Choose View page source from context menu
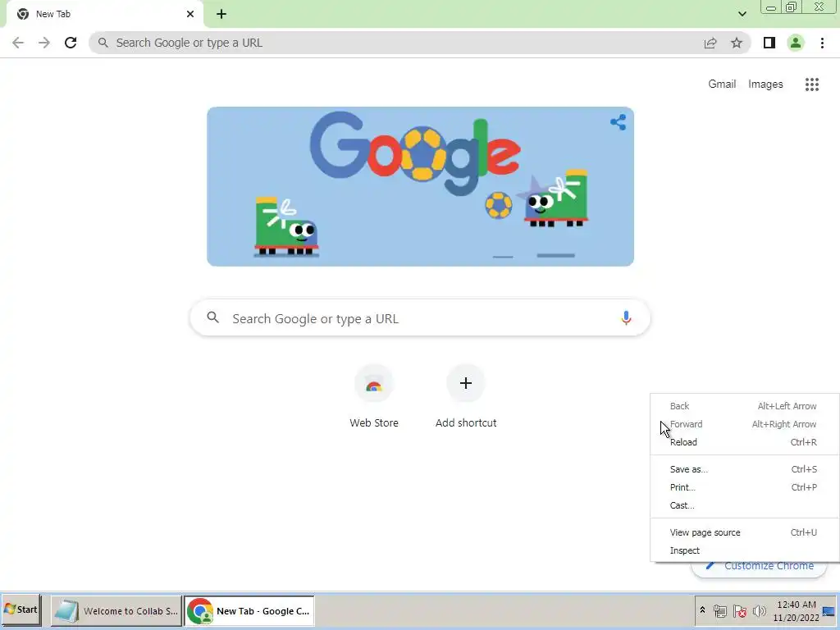This screenshot has width=840, height=630. (744, 532)
